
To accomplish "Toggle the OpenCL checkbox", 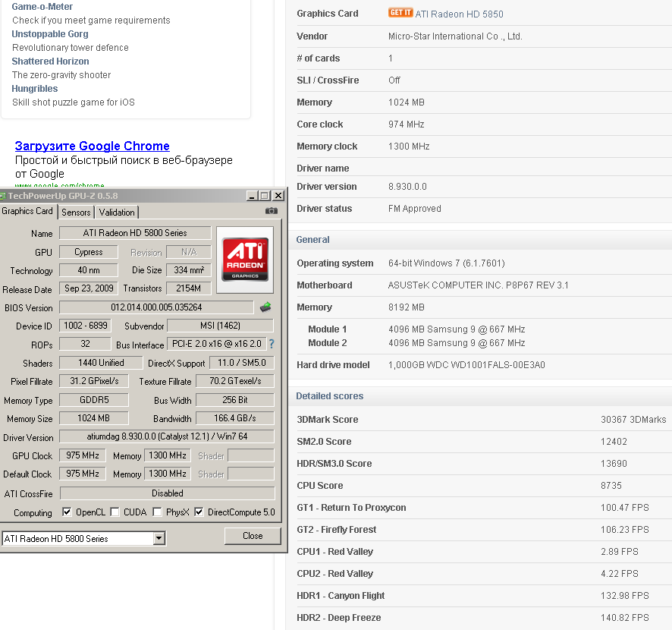I will point(67,512).
